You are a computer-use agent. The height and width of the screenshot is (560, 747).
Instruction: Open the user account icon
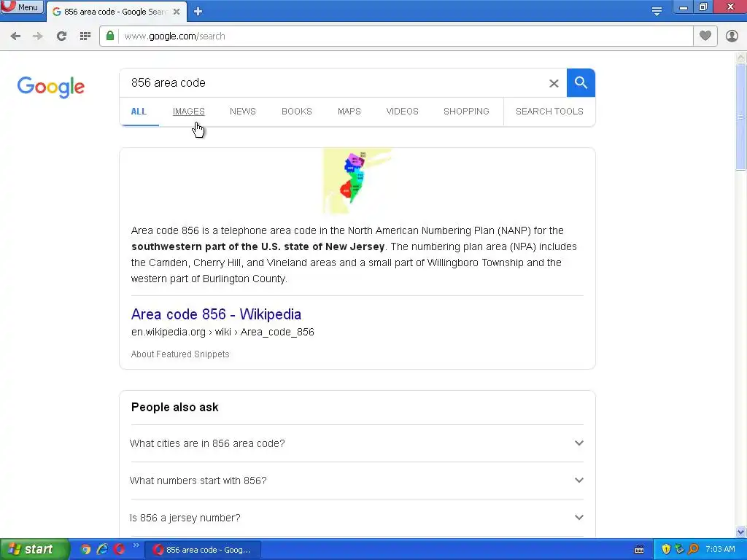[x=732, y=36]
